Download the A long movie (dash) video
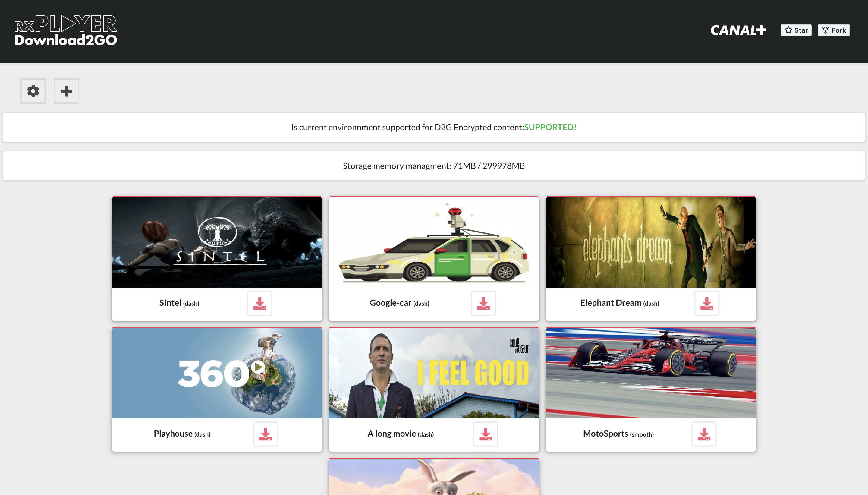 tap(485, 434)
